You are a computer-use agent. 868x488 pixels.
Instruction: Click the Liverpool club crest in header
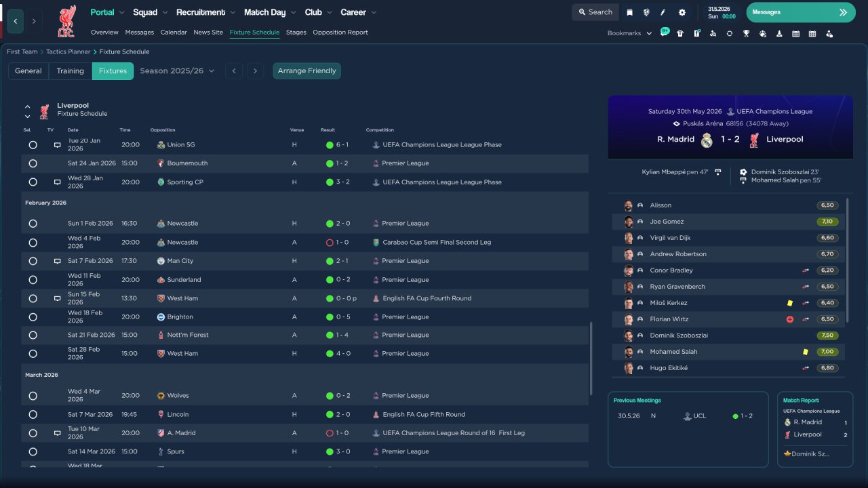pos(66,21)
